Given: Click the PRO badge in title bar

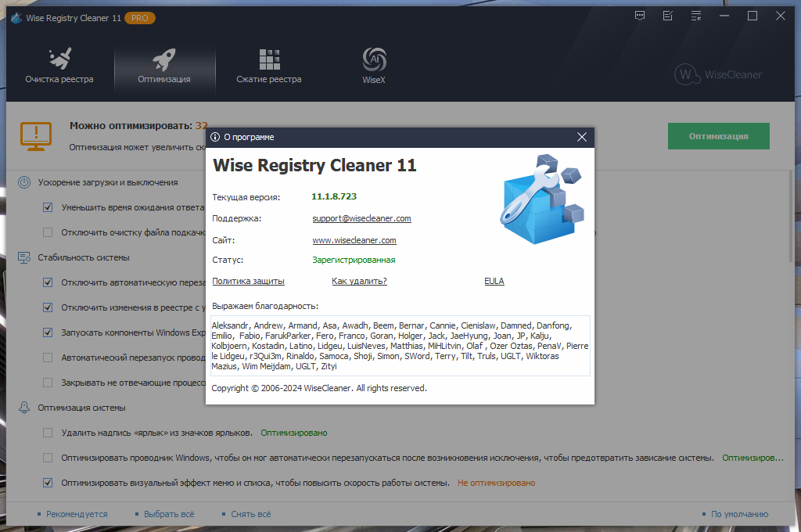Looking at the screenshot, I should [x=140, y=18].
